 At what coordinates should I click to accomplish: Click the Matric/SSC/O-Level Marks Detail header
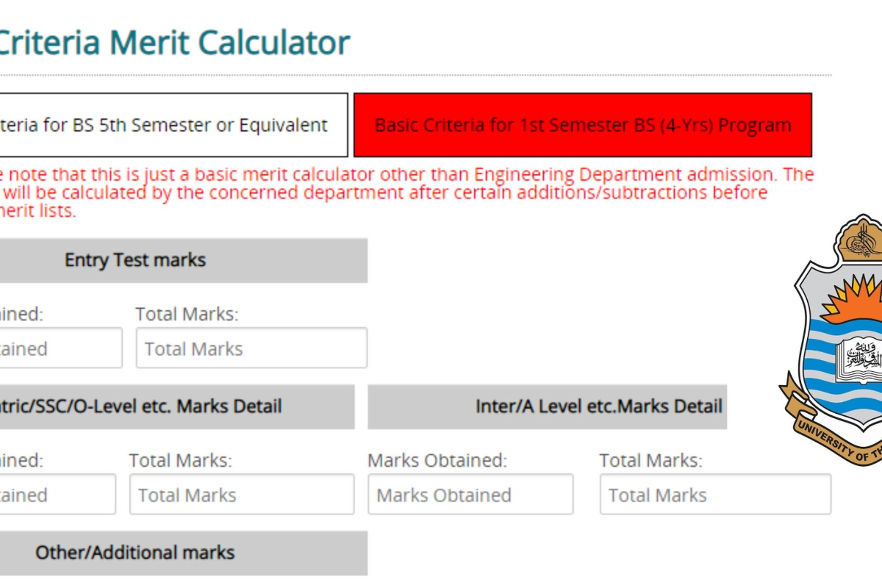click(176, 406)
